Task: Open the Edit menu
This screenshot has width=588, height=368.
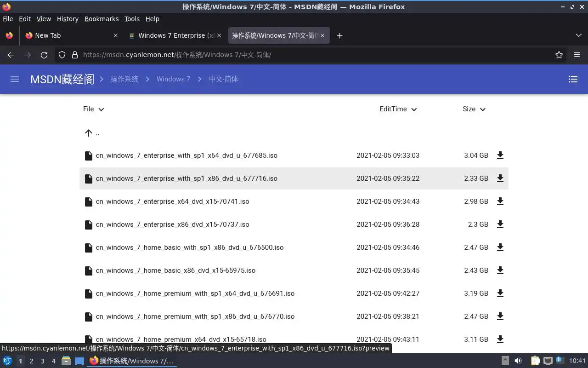Action: 24,19
